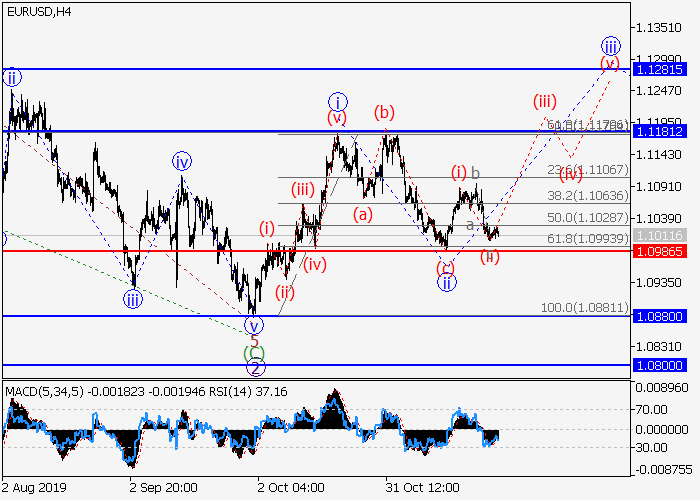Click the red (b) wave label

click(x=383, y=111)
